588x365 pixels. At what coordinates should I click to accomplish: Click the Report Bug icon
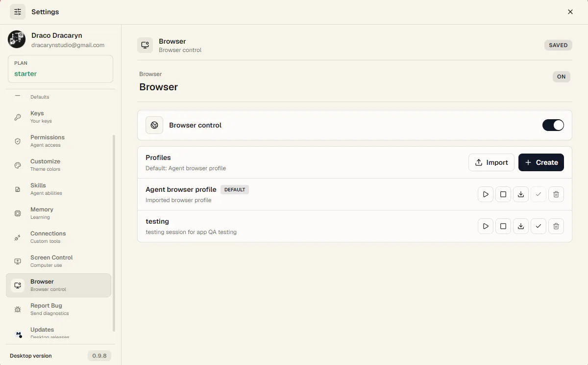click(x=18, y=309)
